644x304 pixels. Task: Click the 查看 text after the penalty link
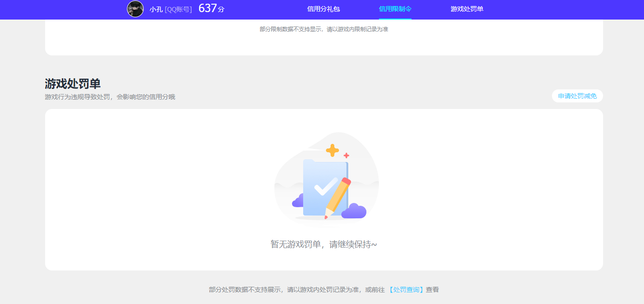432,289
